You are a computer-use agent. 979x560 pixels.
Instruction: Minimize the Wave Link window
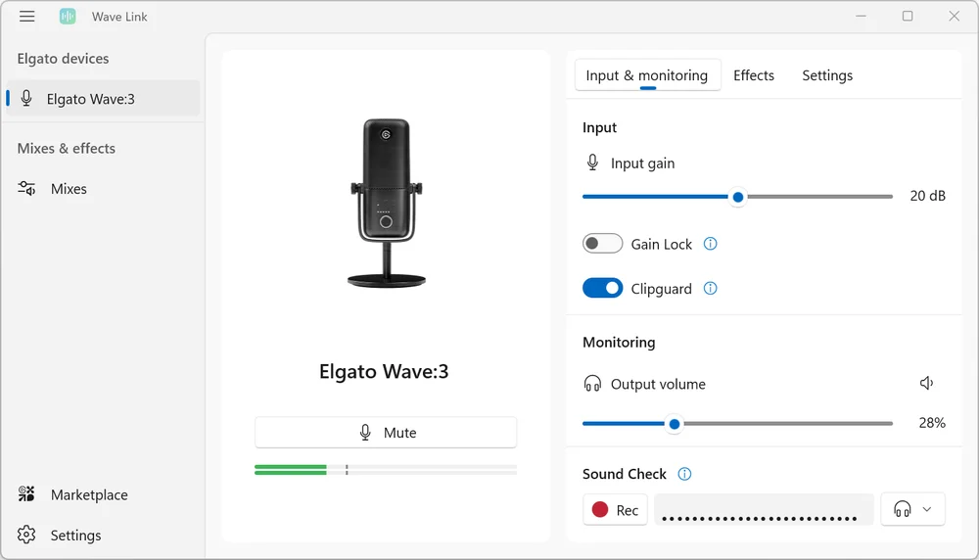click(861, 17)
